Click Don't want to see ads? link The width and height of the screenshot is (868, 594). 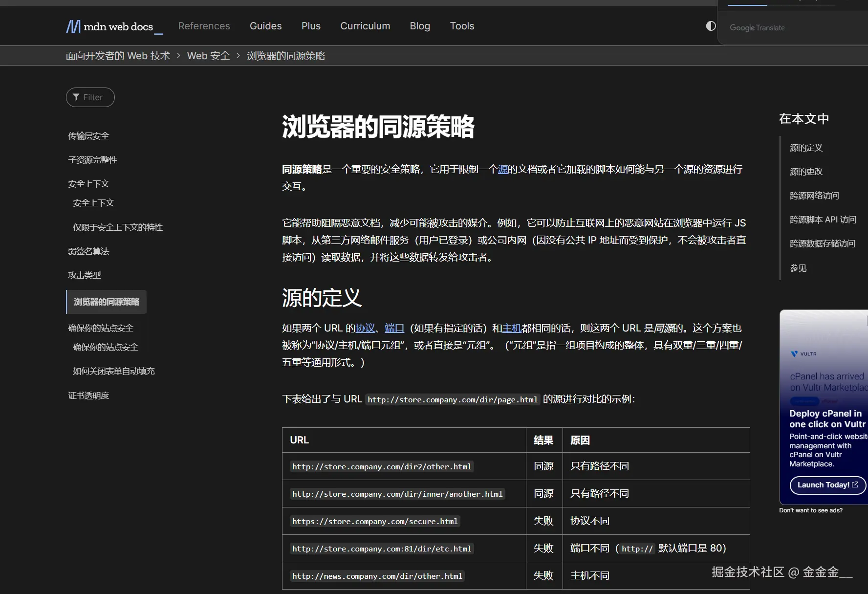[x=811, y=510]
